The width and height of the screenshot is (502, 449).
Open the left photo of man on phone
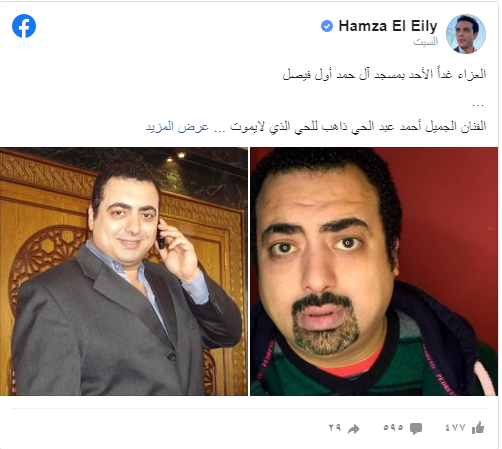click(124, 271)
